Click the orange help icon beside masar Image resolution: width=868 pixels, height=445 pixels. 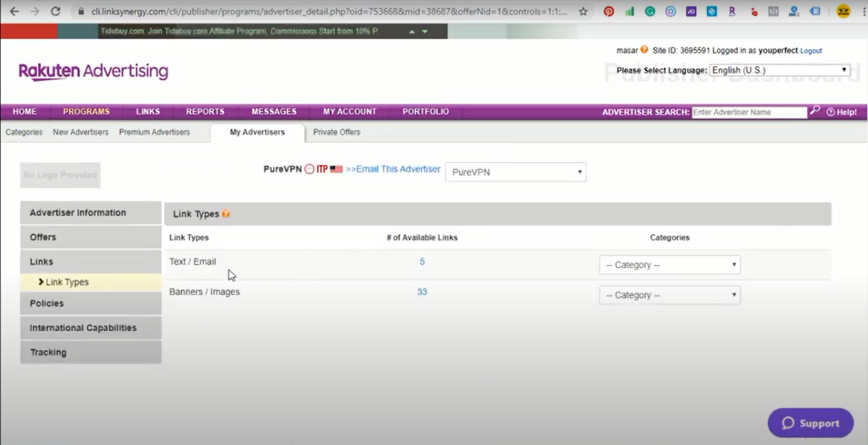click(644, 50)
